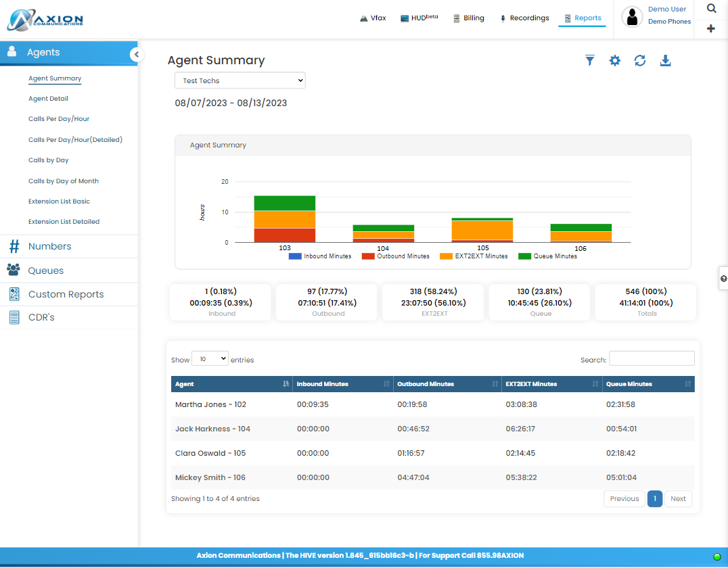The width and height of the screenshot is (728, 568).
Task: Open the filter funnel icon
Action: pyautogui.click(x=590, y=60)
